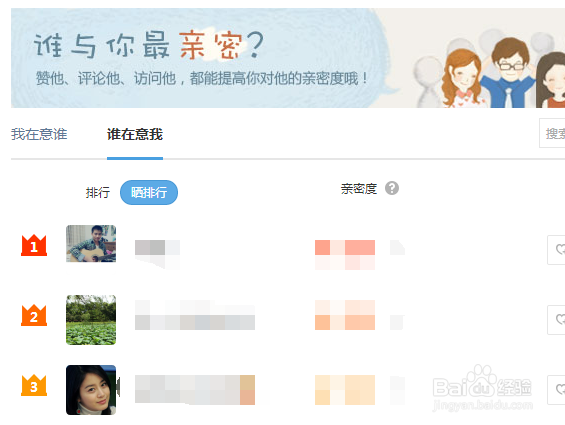Click the rank 1 intimacy score bar
This screenshot has height=425, width=565.
coord(345,254)
